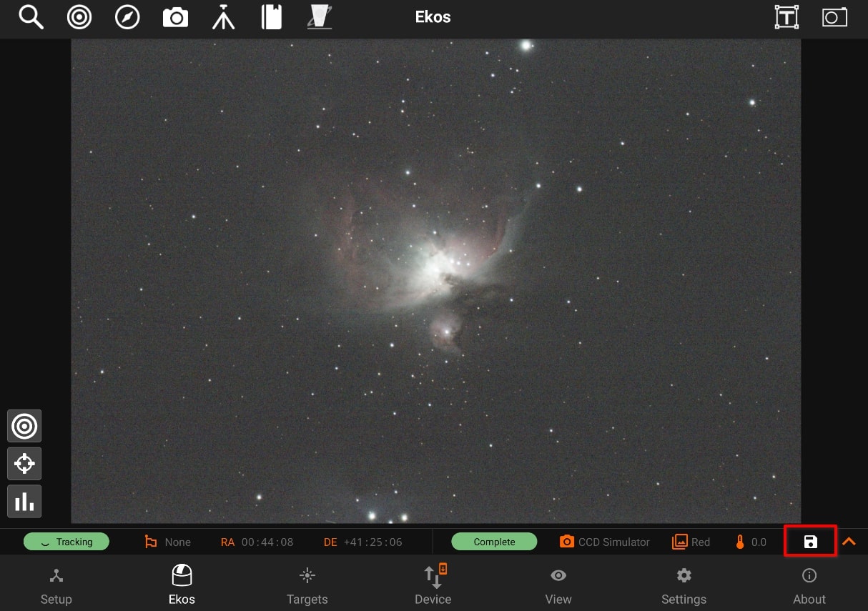Toggle the text annotation frame icon
The width and height of the screenshot is (868, 611).
pyautogui.click(x=786, y=17)
